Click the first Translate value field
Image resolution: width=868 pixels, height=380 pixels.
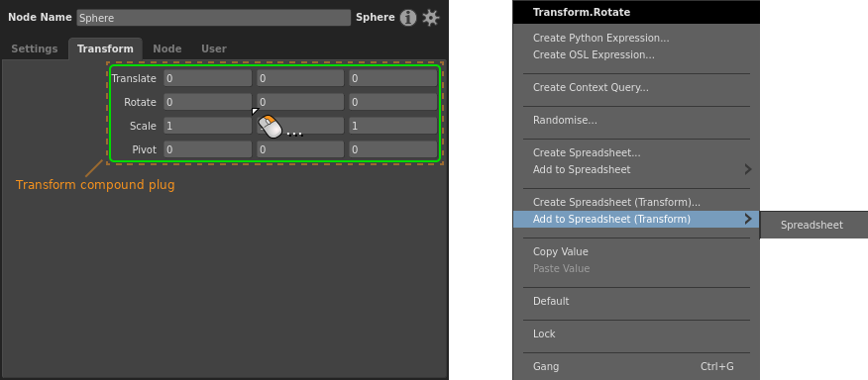(208, 78)
